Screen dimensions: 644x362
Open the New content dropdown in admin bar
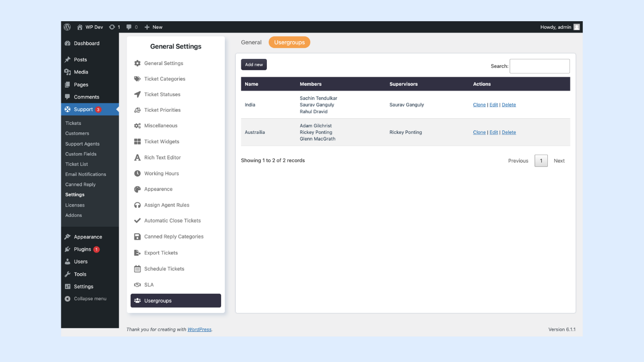point(153,27)
